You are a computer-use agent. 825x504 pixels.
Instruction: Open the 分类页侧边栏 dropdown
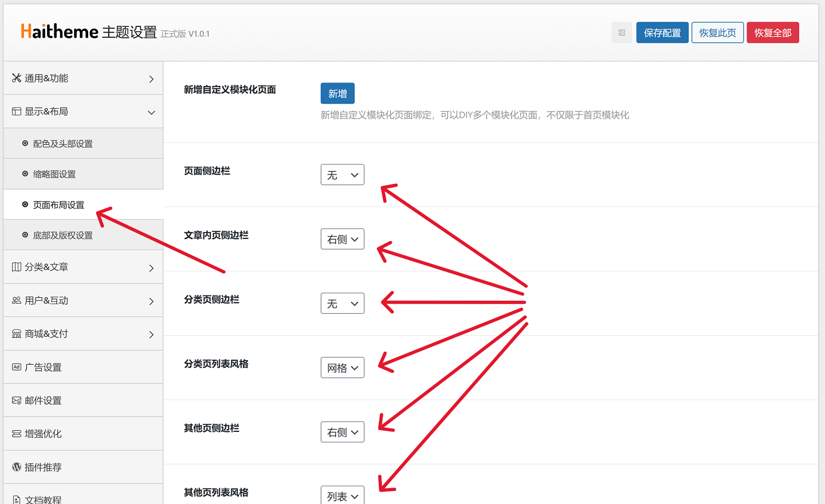(x=343, y=304)
